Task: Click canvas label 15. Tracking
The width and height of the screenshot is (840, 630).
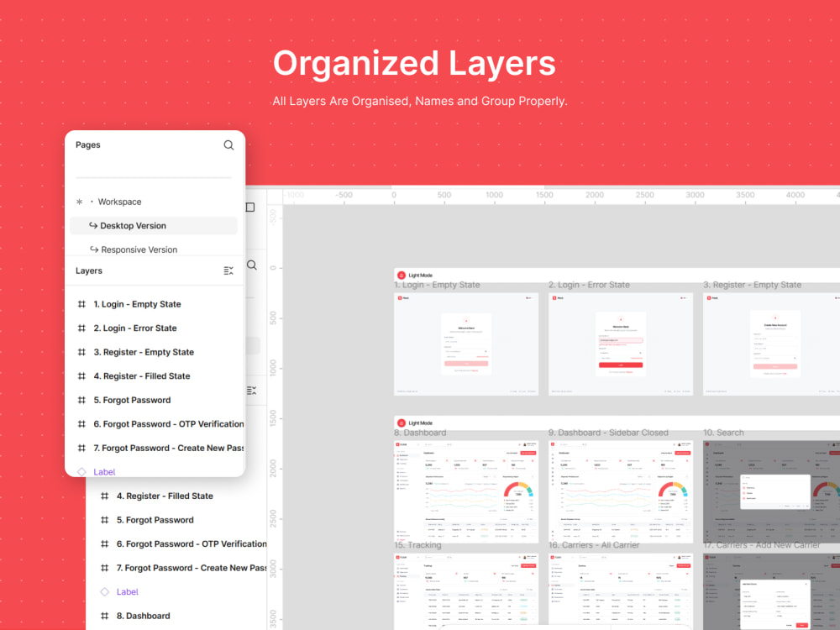Action: click(417, 545)
